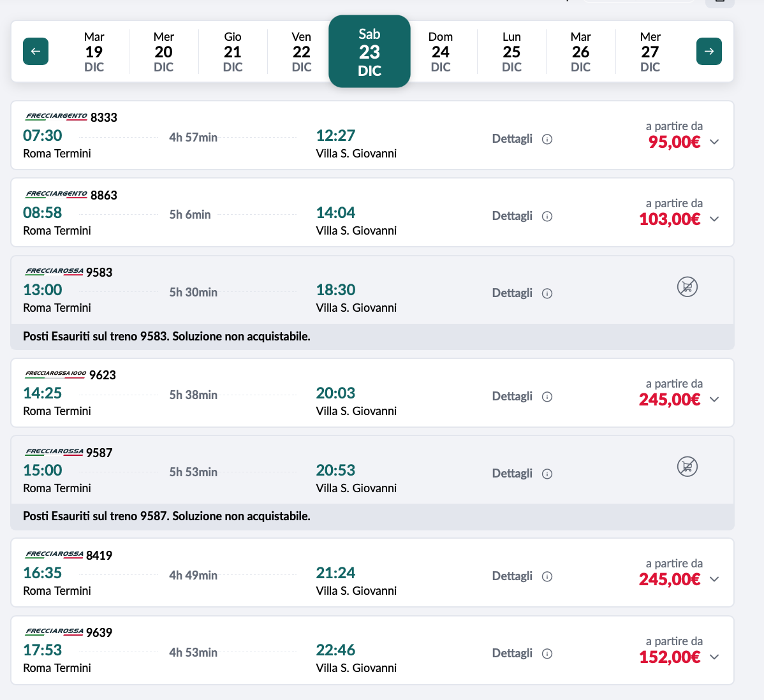
Task: Click the 15:00 departure time
Action: pyautogui.click(x=42, y=470)
